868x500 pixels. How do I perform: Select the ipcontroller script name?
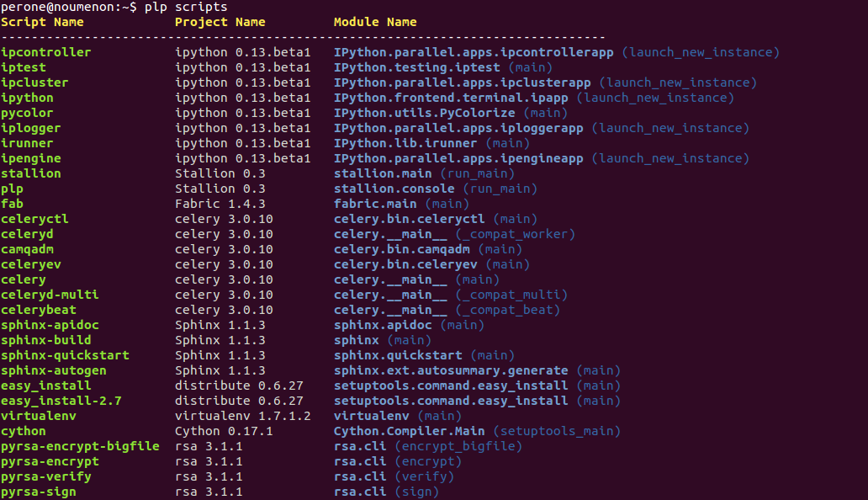pyautogui.click(x=46, y=52)
